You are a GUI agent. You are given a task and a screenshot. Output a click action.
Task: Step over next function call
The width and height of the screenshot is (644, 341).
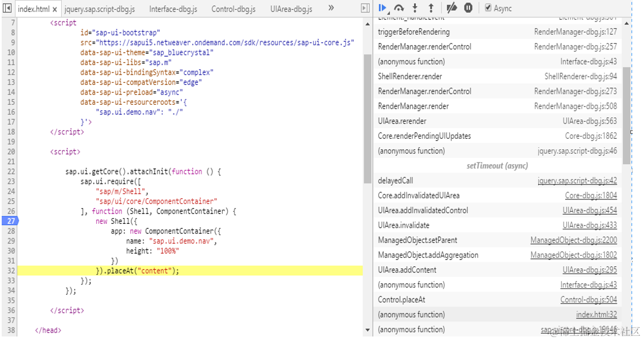[x=399, y=8]
